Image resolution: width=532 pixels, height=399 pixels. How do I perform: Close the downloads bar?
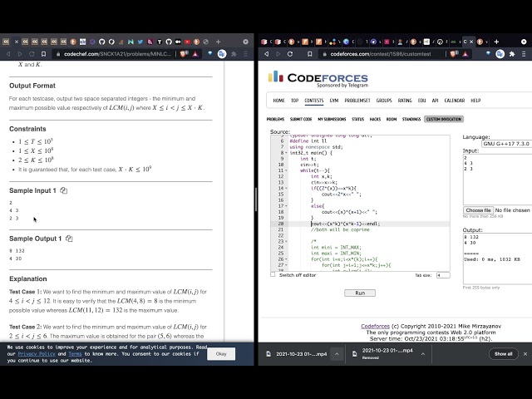tap(525, 354)
